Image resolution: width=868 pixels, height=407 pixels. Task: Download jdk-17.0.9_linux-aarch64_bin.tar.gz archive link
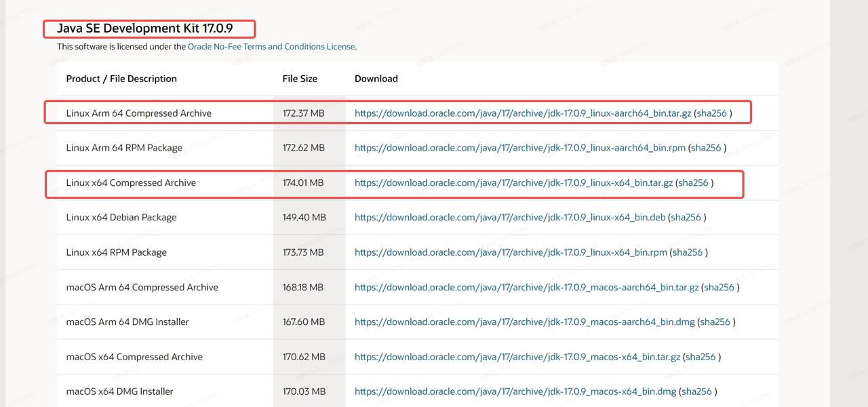[523, 113]
